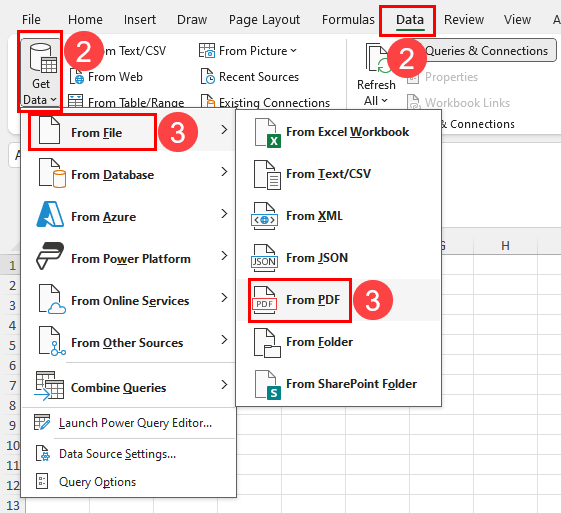
Task: Open the Page Layout tab
Action: [x=264, y=20]
